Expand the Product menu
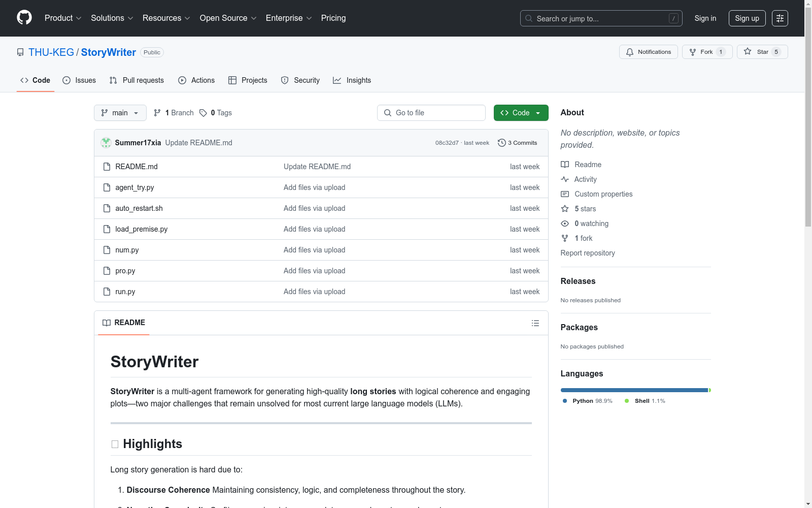Image resolution: width=812 pixels, height=508 pixels. tap(63, 18)
